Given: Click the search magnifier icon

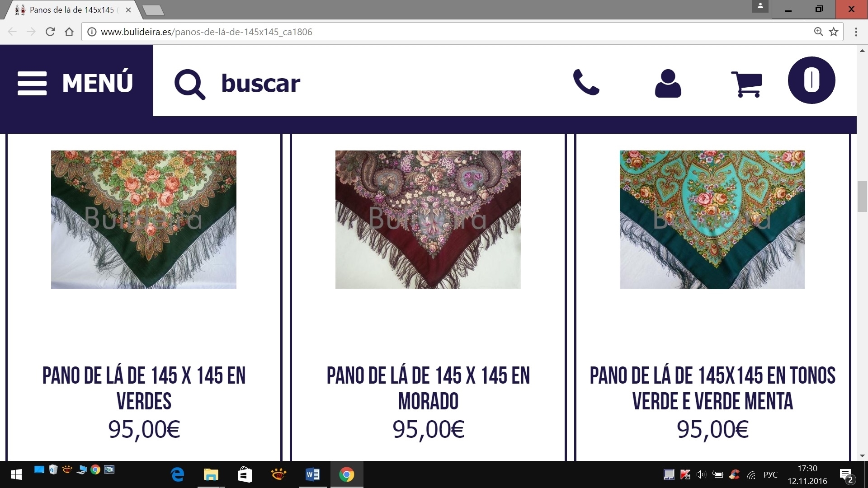Looking at the screenshot, I should coord(190,84).
